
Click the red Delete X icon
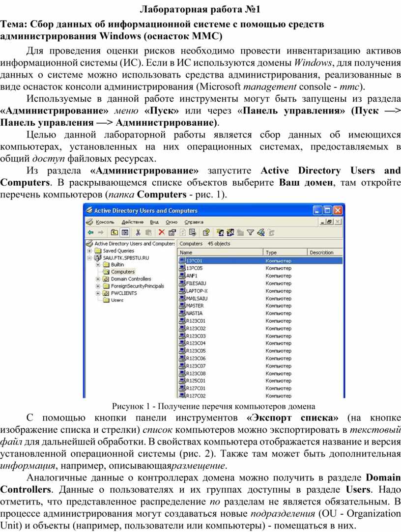(162, 232)
